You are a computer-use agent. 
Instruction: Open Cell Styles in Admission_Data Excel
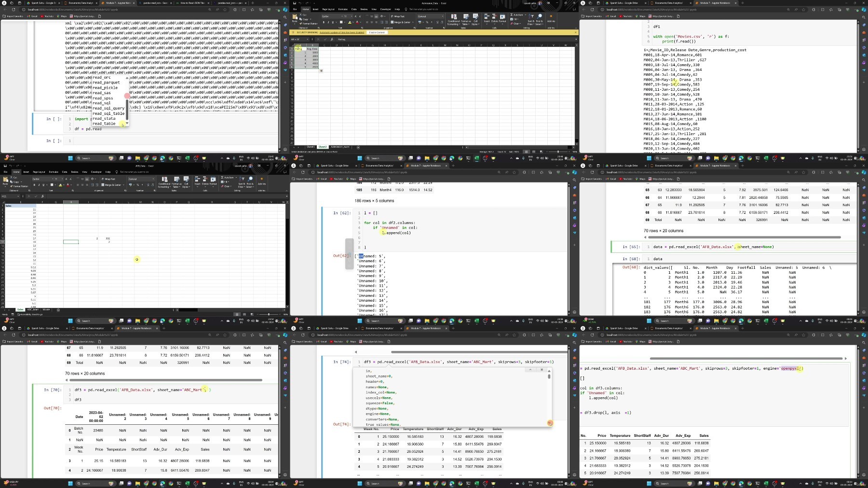(x=475, y=19)
